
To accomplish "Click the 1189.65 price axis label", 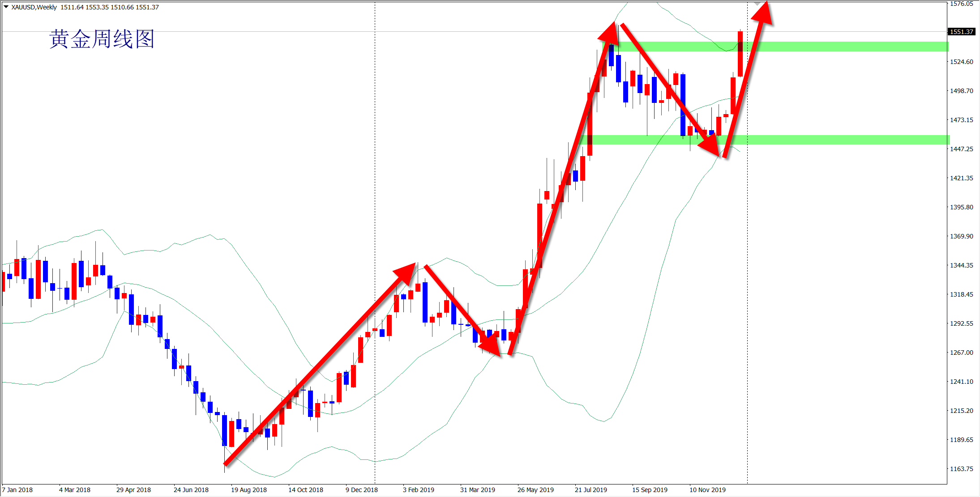I will pyautogui.click(x=962, y=440).
